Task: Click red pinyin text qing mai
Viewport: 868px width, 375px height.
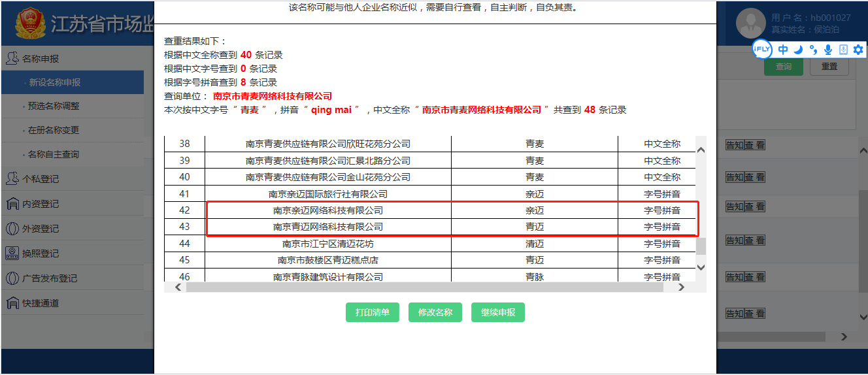Action: point(331,110)
